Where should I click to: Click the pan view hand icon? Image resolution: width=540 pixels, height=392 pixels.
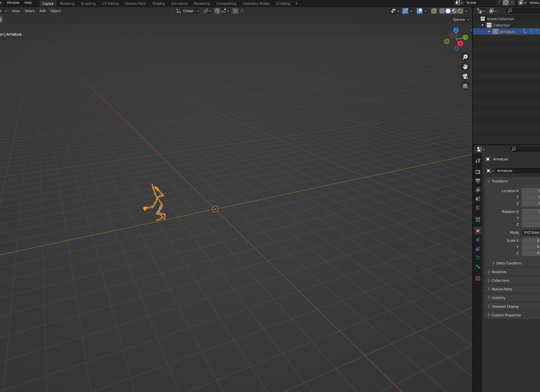(465, 67)
